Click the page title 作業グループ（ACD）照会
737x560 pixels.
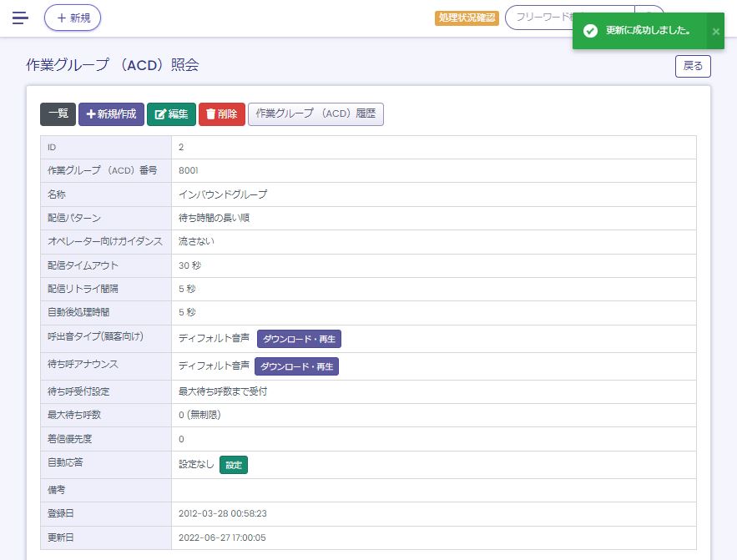(112, 65)
